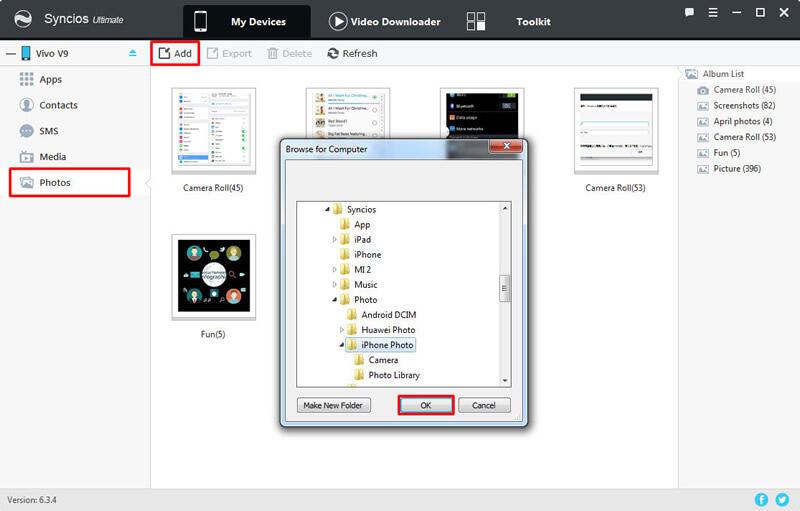Screen dimensions: 800x511
Task: Open Media section in sidebar
Action: (x=52, y=157)
